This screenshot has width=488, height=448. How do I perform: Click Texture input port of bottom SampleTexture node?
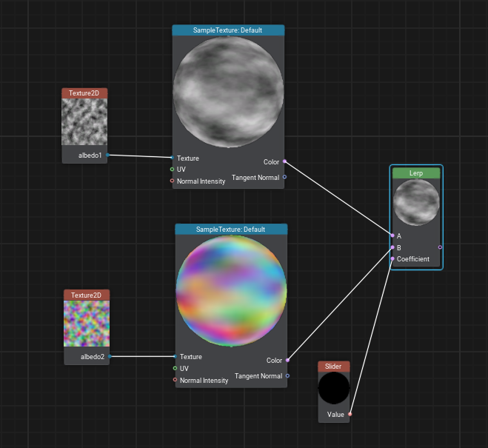click(175, 356)
